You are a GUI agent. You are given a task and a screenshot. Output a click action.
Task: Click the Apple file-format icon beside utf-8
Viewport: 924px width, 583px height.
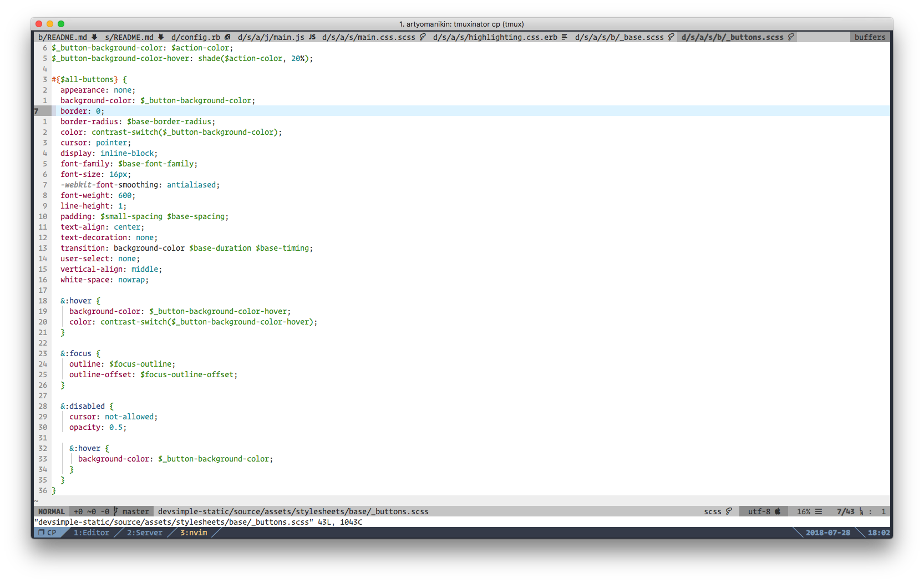(778, 511)
